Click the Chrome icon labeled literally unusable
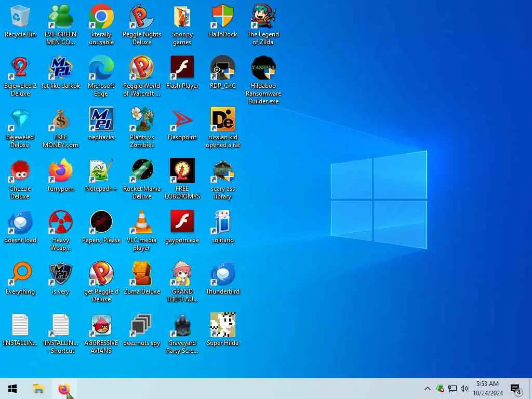532x399 pixels. pos(101,25)
